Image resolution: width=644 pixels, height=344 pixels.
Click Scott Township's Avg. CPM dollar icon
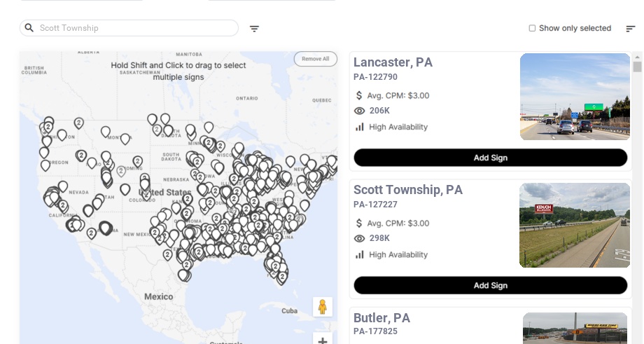point(360,223)
